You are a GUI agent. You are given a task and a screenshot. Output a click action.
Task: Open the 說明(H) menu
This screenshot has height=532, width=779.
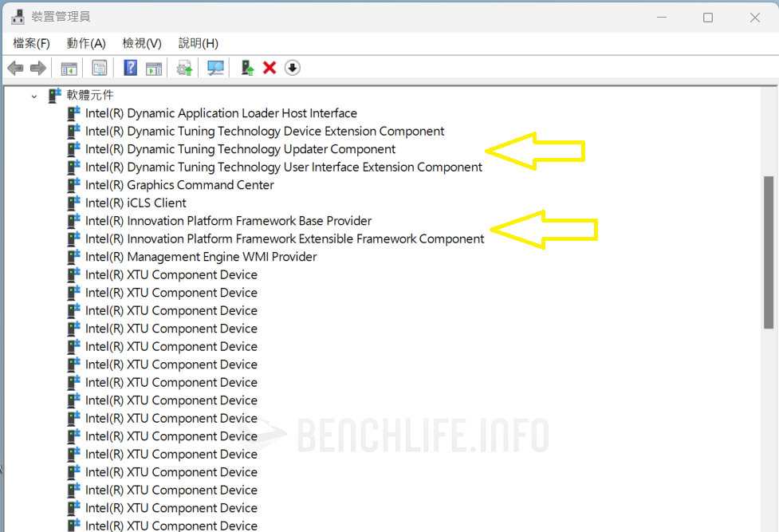click(x=196, y=43)
